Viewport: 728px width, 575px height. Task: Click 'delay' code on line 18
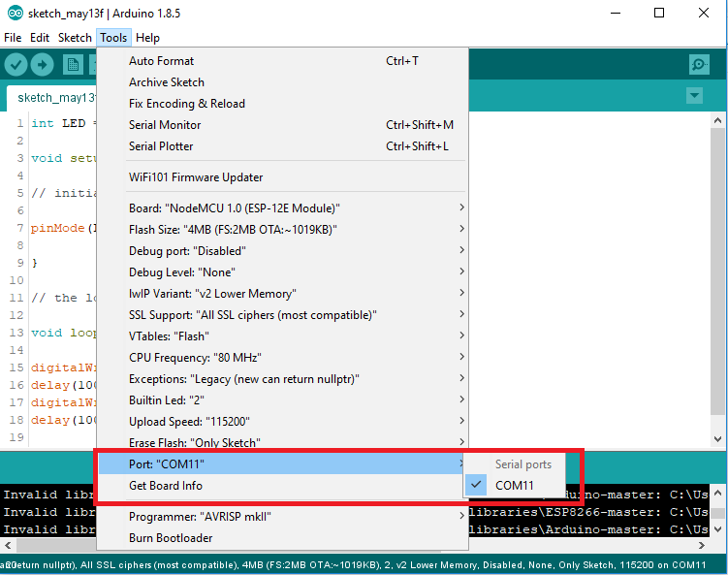(49, 420)
